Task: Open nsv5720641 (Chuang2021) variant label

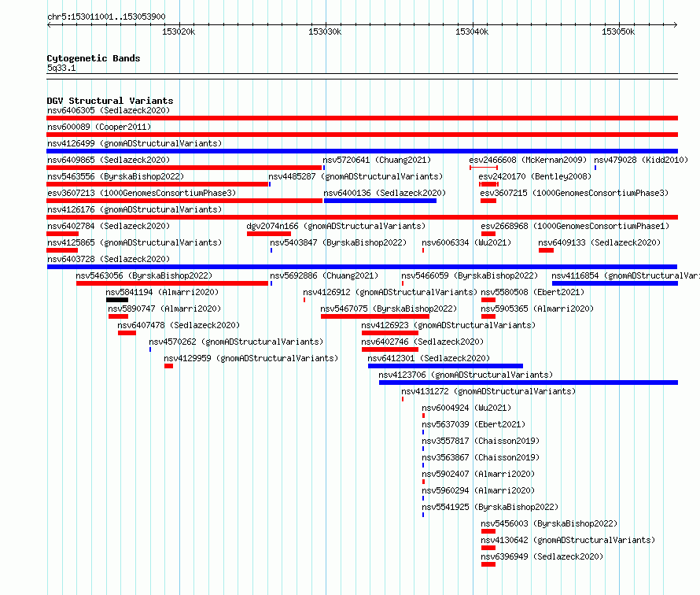Action: [377, 160]
